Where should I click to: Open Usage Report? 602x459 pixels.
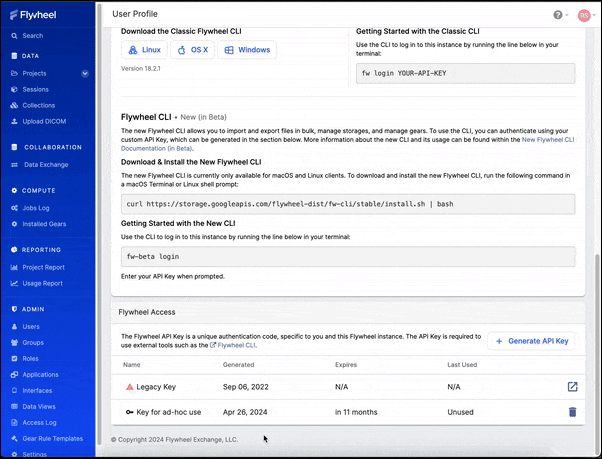click(42, 284)
